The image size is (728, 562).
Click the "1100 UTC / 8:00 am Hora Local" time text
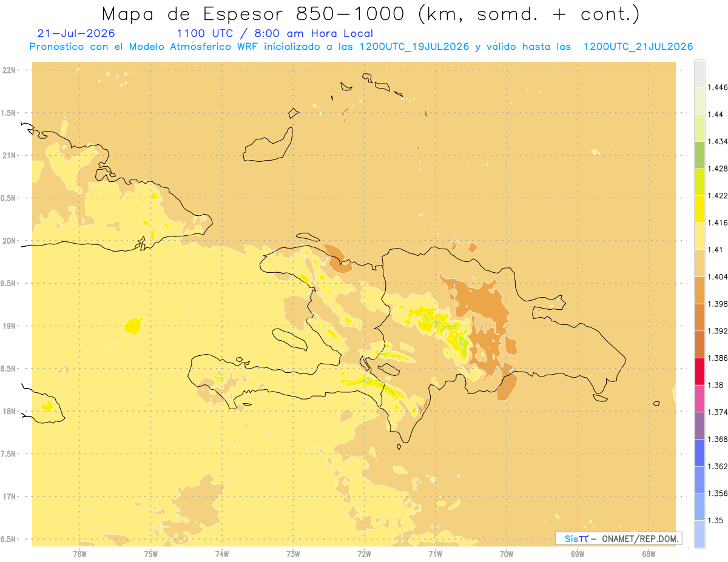pos(274,33)
